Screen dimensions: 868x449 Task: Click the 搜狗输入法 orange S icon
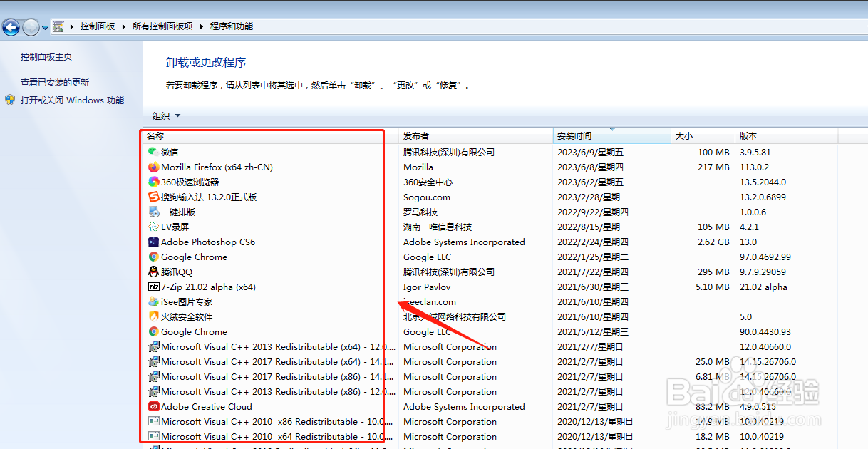(x=153, y=197)
